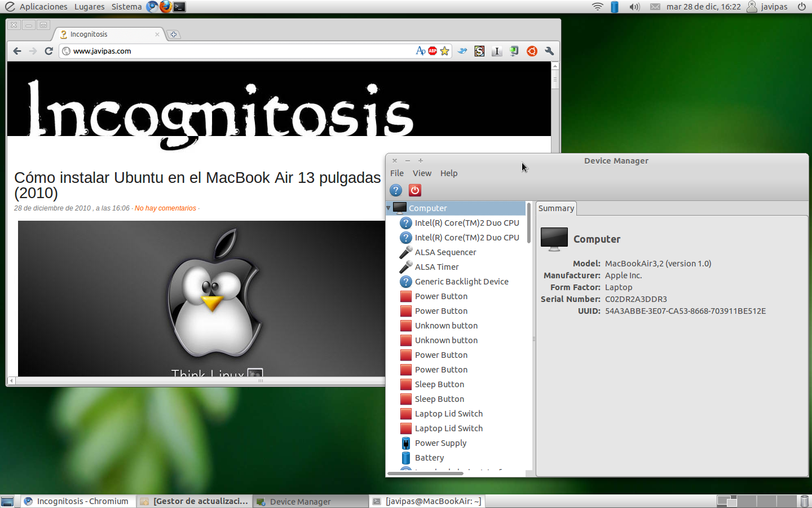Open the volume indicator
This screenshot has height=508, width=812.
tap(635, 7)
